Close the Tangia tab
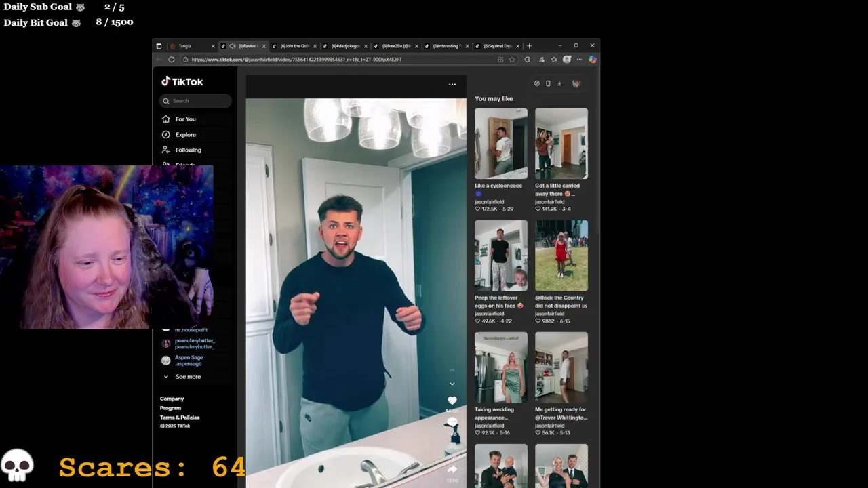The height and width of the screenshot is (488, 868). click(213, 46)
